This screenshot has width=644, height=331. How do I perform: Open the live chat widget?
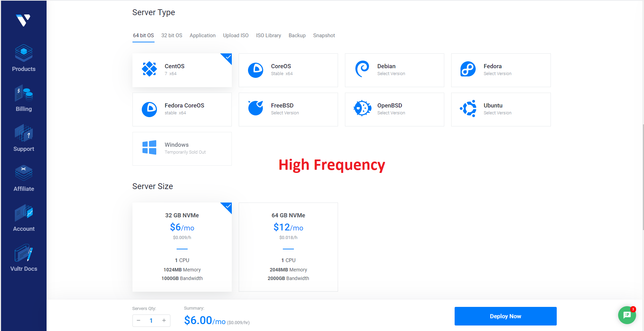pyautogui.click(x=627, y=315)
